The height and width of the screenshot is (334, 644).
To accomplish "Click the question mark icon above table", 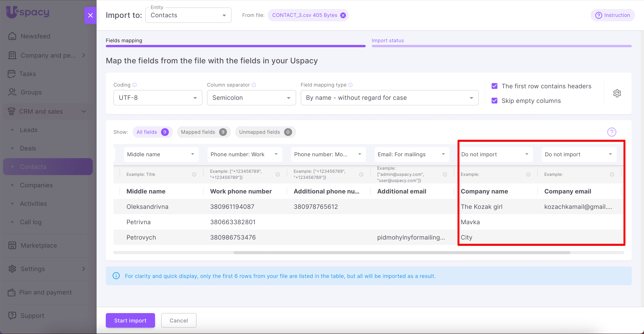I will [611, 132].
